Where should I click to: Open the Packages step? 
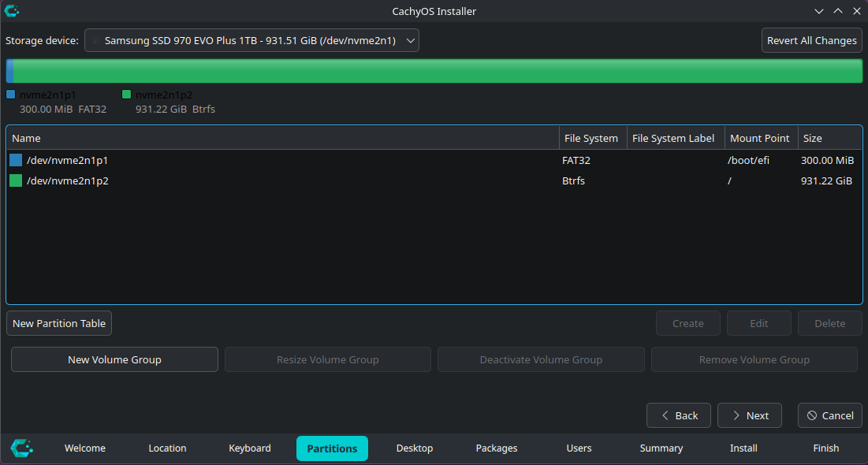point(497,448)
